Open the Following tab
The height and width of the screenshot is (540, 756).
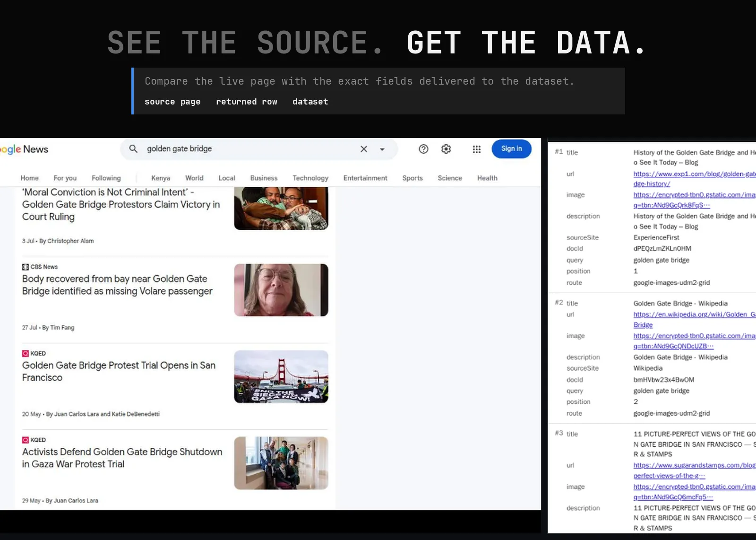[x=106, y=178]
